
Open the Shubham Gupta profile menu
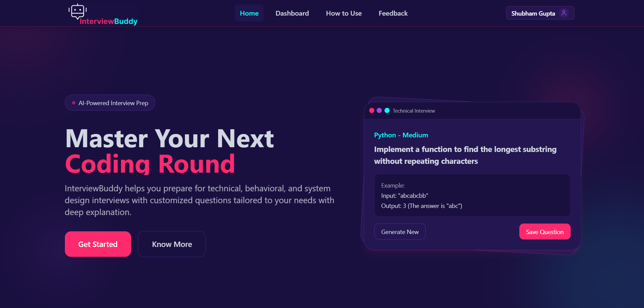[x=533, y=13]
